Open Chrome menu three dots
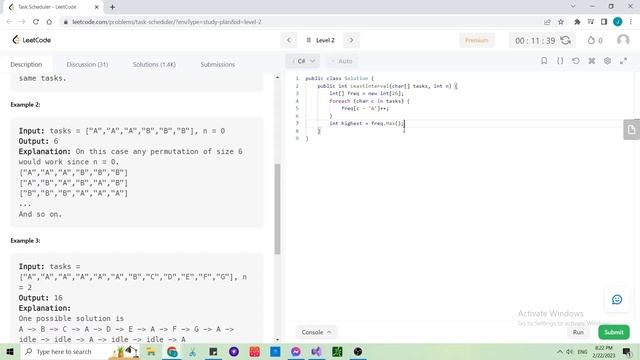 pyautogui.click(x=631, y=22)
